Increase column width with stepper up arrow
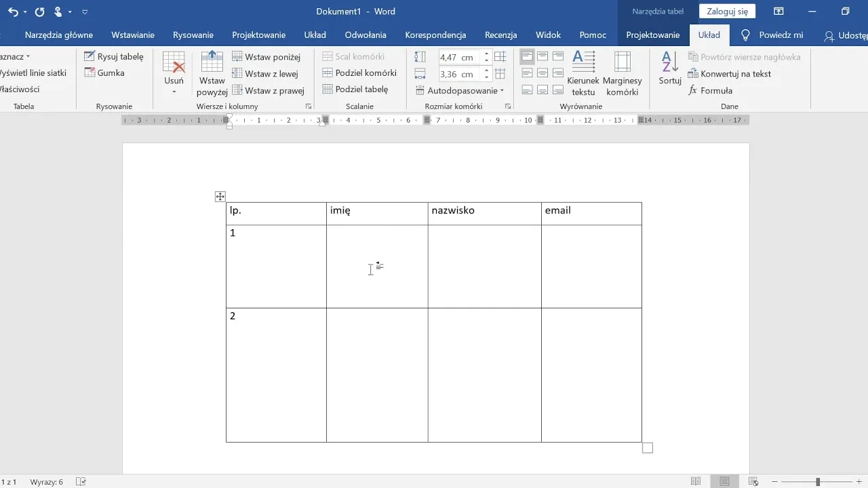Screen dimensions: 868x488 coord(486,71)
